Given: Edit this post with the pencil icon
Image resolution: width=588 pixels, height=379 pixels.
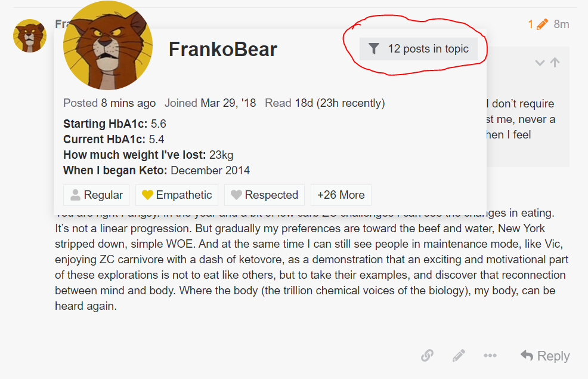Looking at the screenshot, I should point(459,355).
